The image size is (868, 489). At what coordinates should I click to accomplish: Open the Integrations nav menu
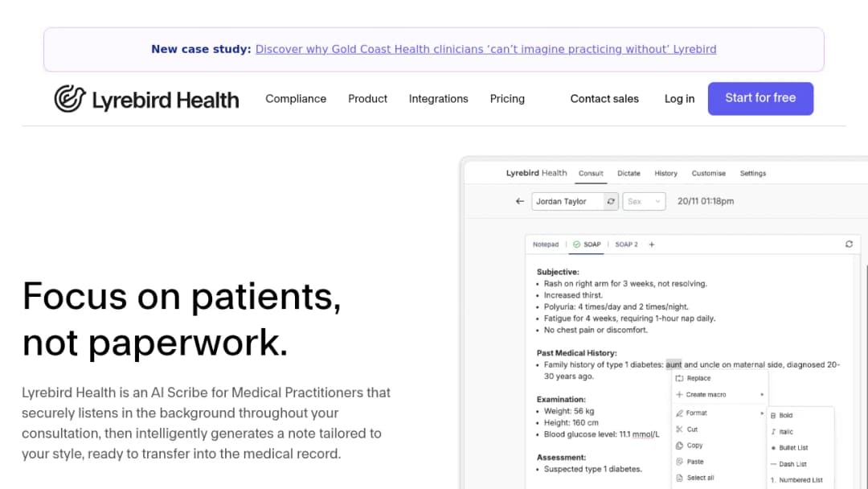[x=439, y=99]
